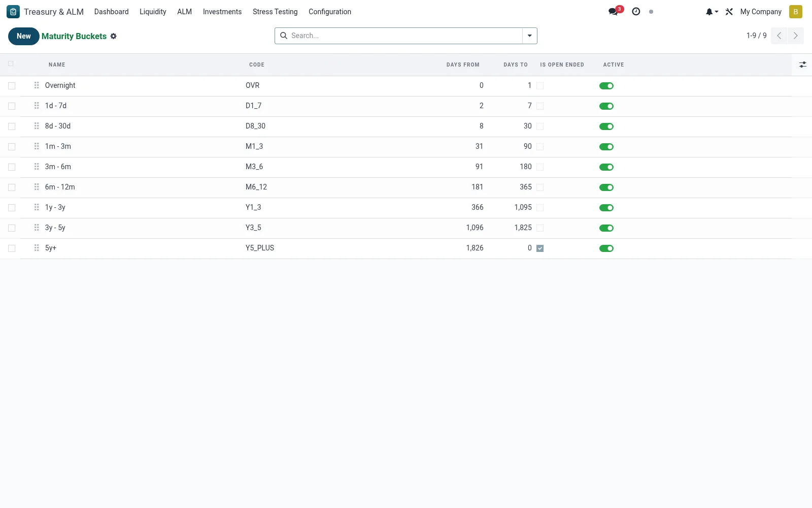Open the Stress Testing menu
Viewport: 812px width, 508px height.
275,12
